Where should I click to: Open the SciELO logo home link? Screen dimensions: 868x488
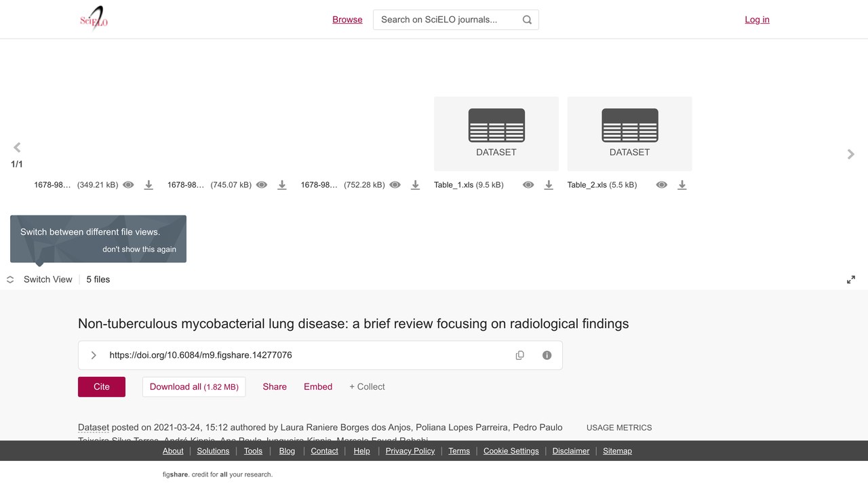(x=94, y=19)
